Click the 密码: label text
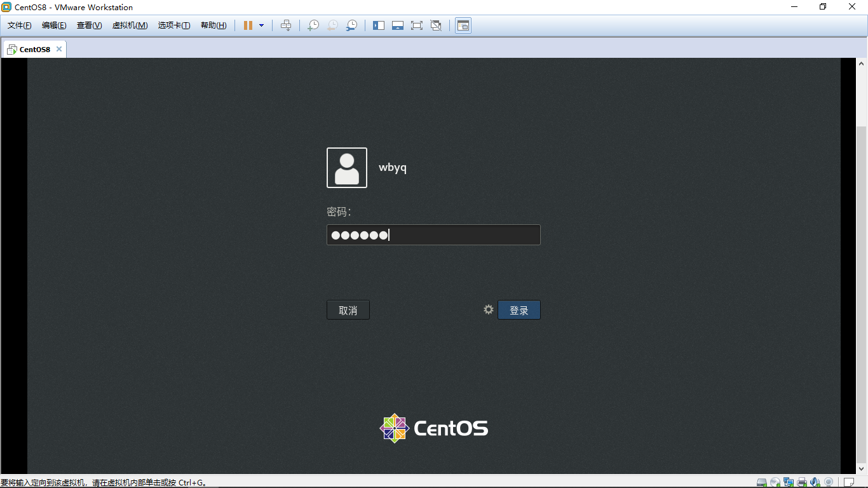868x488 pixels. coord(339,212)
